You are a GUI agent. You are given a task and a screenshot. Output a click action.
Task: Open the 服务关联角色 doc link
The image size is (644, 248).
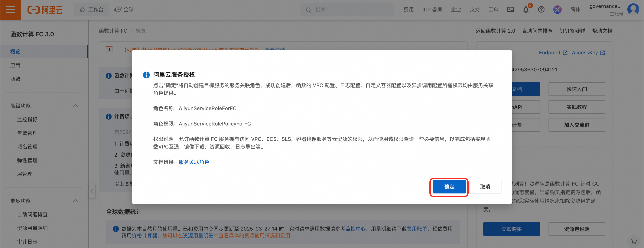[x=194, y=162]
